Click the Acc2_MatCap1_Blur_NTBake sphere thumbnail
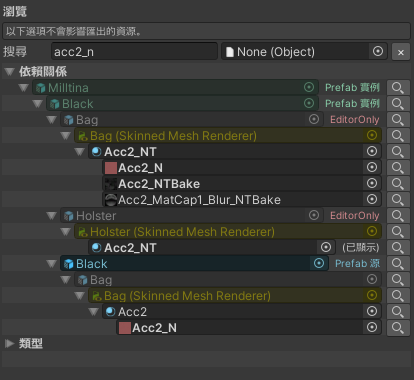This screenshot has width=414, height=380. click(x=111, y=200)
